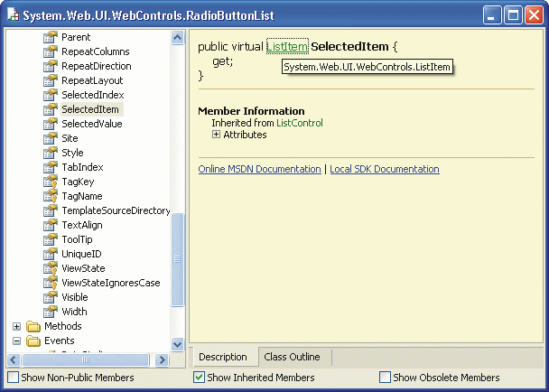
Task: Expand the Attributes section
Action: (216, 135)
